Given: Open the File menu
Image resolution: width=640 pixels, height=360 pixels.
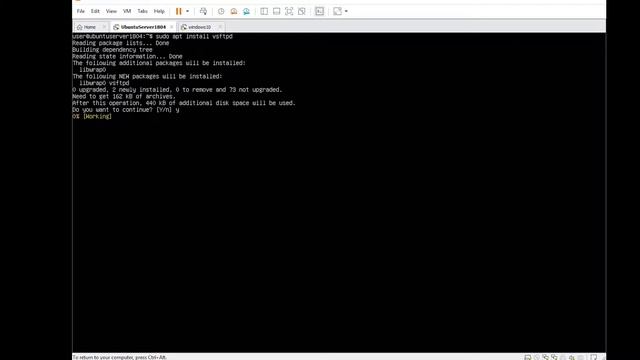Looking at the screenshot, I should coord(81,11).
